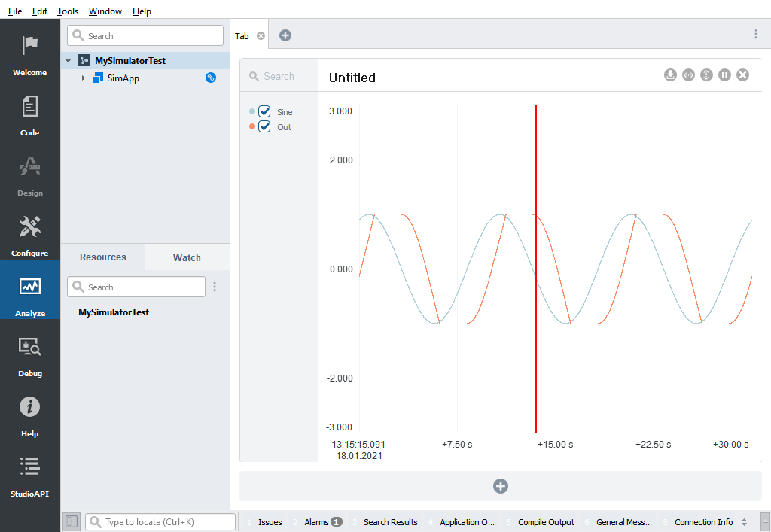Open the Tools menu
The image size is (771, 532).
coord(68,11)
